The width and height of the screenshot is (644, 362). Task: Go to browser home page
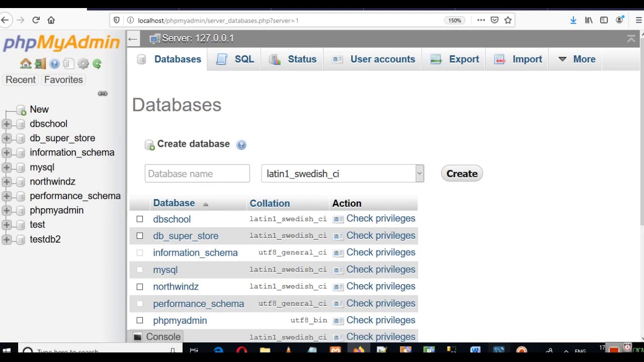[x=51, y=20]
